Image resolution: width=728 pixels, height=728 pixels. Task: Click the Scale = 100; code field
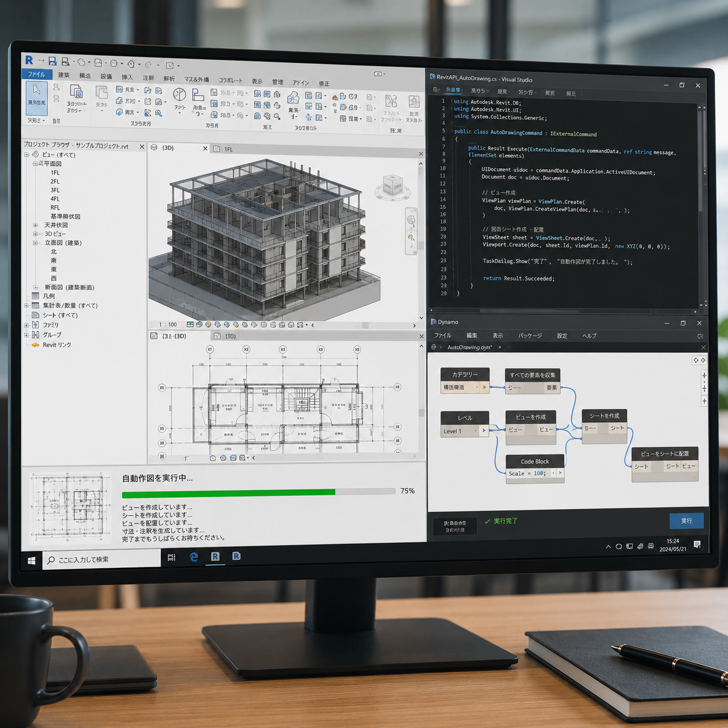tap(528, 474)
